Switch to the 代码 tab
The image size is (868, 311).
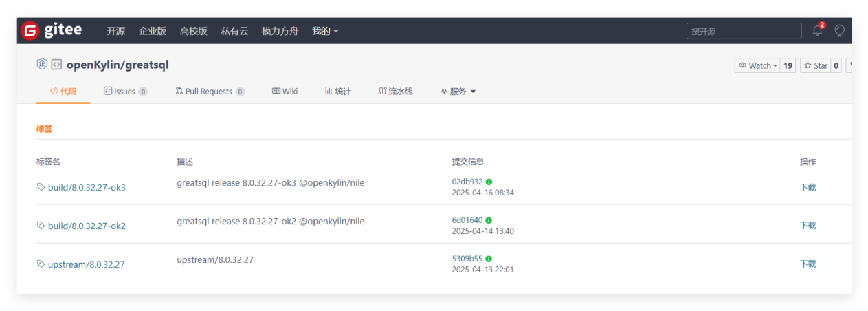pyautogui.click(x=63, y=91)
